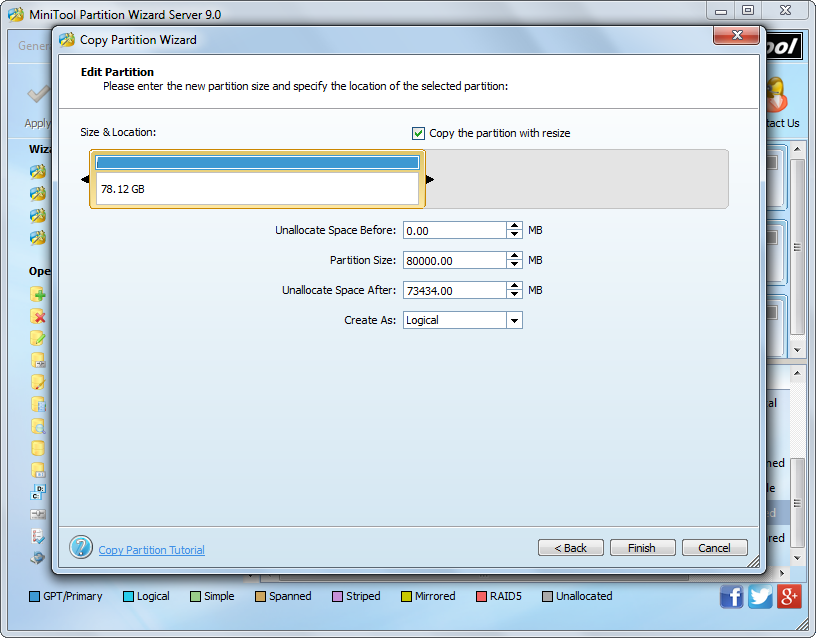The image size is (816, 638).
Task: Click the bottommost wizard wand icon in sidebar
Action: pyautogui.click(x=37, y=238)
